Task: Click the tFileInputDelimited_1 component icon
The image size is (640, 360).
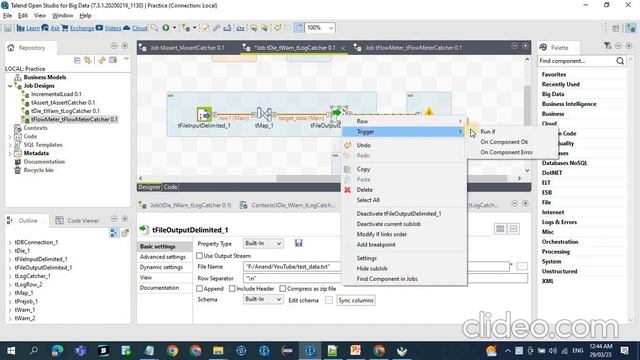Action: (204, 115)
